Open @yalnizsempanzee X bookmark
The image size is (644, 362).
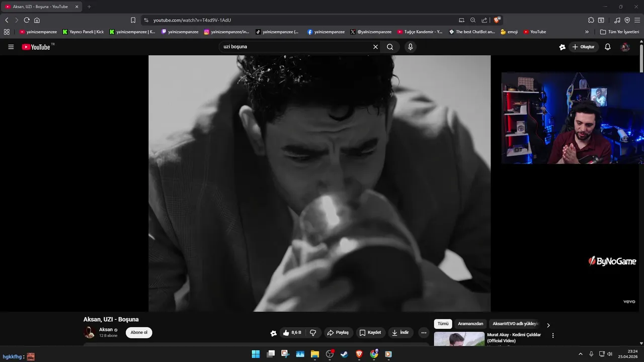371,32
